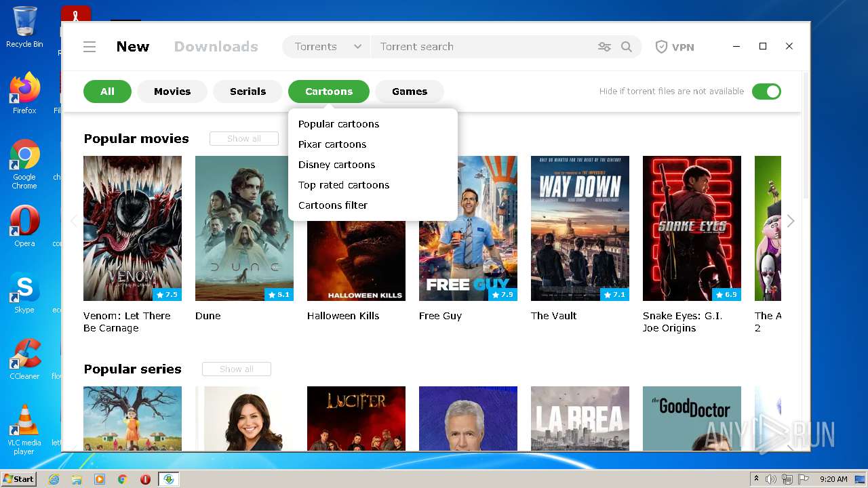Open Recycle Bin on desktop

point(24,27)
